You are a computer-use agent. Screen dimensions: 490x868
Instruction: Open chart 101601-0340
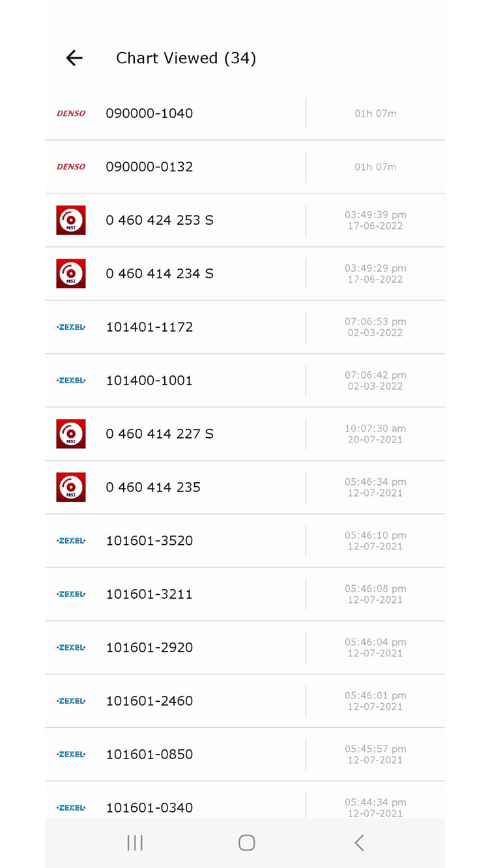coord(149,807)
